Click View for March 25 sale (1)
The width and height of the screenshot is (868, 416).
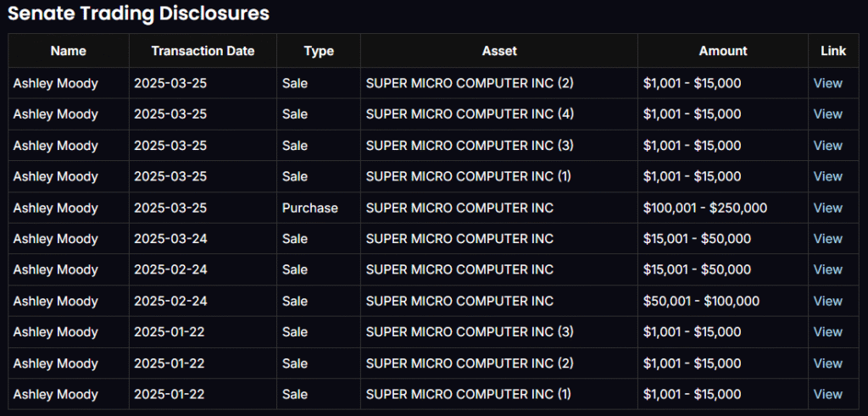(827, 176)
